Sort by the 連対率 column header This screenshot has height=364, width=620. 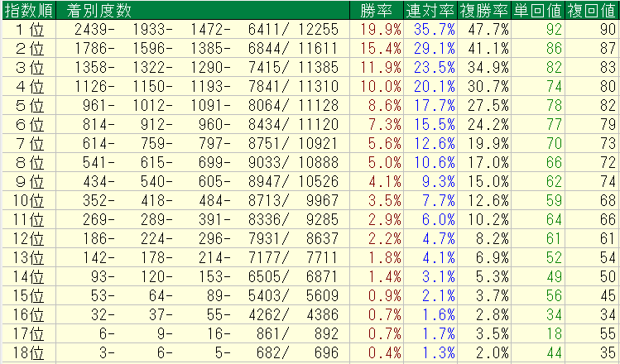coord(430,11)
